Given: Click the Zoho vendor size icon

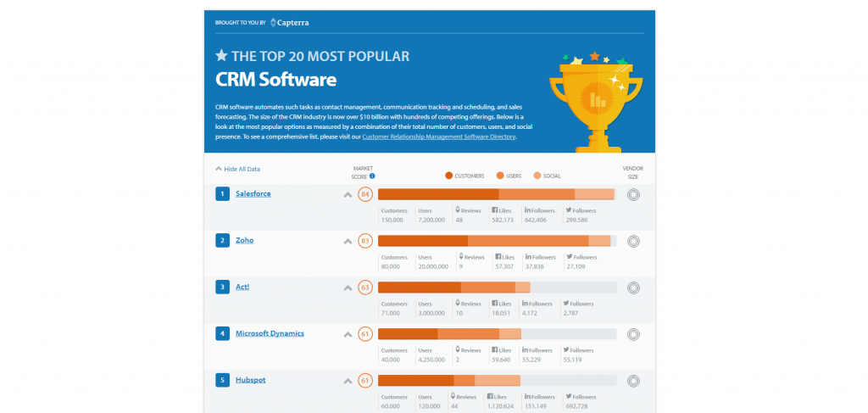Looking at the screenshot, I should tap(633, 241).
